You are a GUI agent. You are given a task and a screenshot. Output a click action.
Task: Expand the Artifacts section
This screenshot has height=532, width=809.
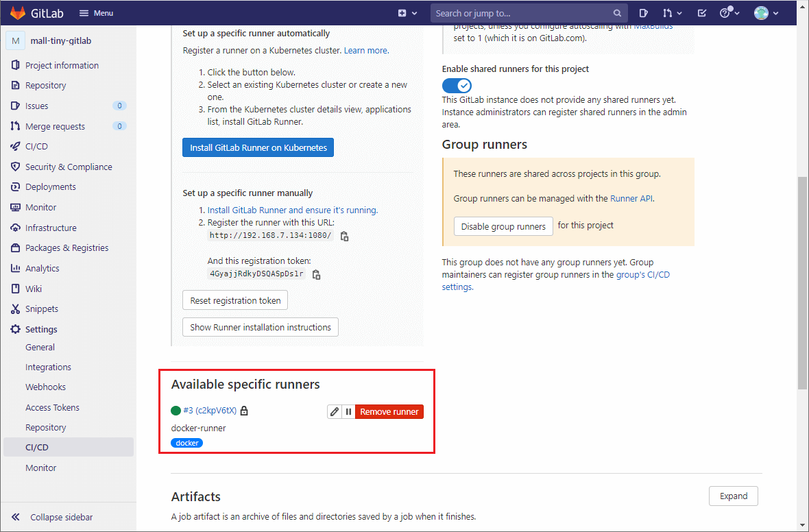[x=733, y=496]
